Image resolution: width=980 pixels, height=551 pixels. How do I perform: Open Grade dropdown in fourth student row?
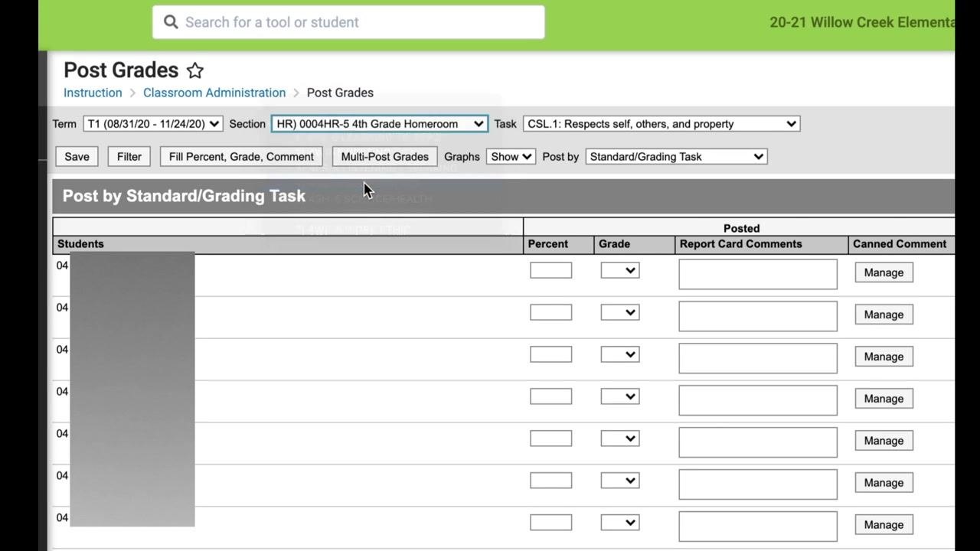click(620, 396)
